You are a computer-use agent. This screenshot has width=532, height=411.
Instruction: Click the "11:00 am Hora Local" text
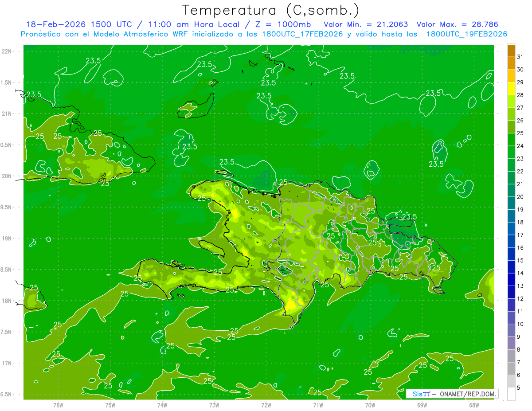pos(193,24)
